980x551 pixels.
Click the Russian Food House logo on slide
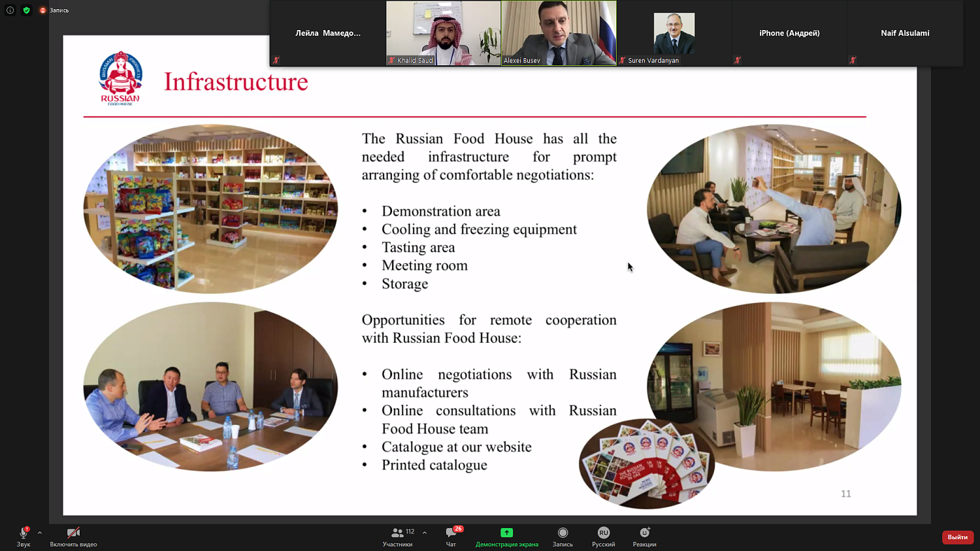click(120, 78)
